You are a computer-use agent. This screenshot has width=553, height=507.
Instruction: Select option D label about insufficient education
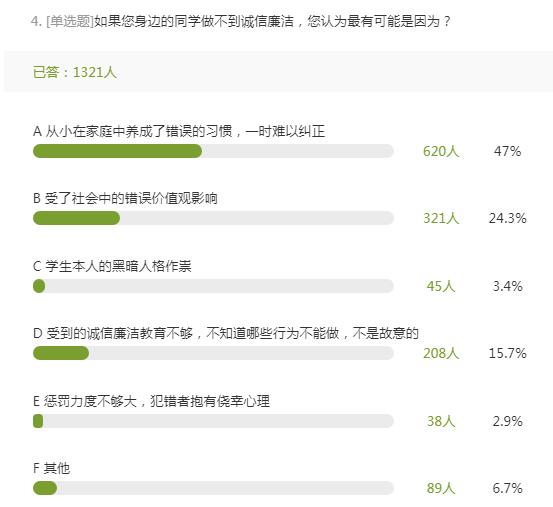(x=226, y=333)
